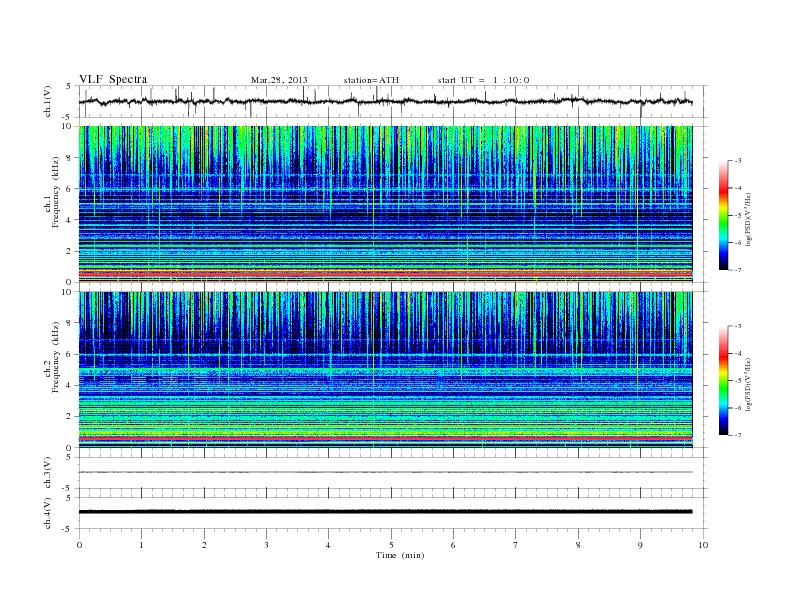Click the time axis tick label '8'
Viewport: 792px width, 612px height.
point(578,545)
